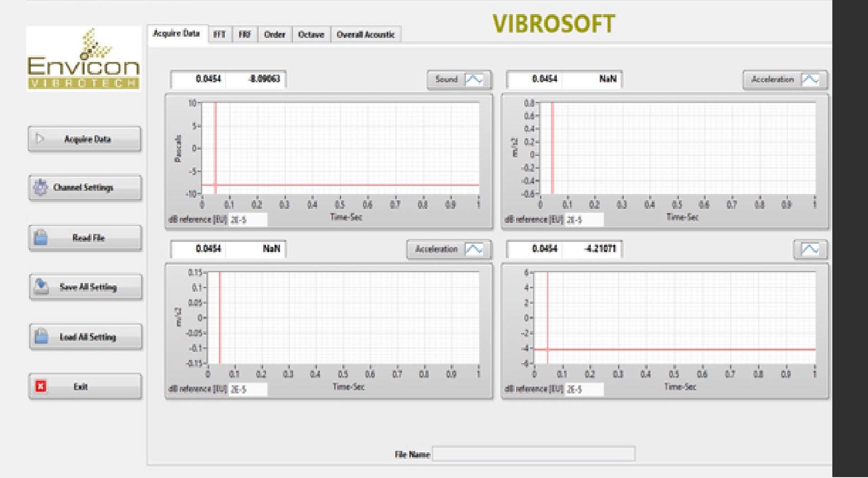868x478 pixels.
Task: Open the Sound plot legend selector
Action: [447, 80]
